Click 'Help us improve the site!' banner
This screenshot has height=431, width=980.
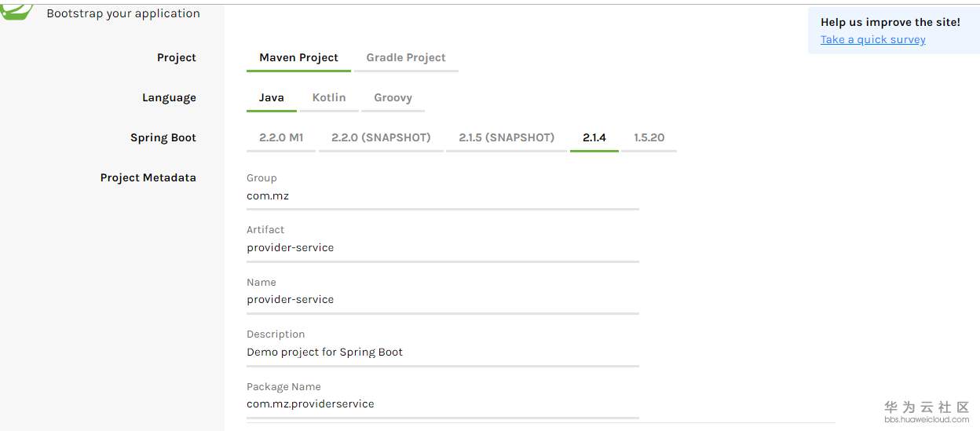point(890,22)
